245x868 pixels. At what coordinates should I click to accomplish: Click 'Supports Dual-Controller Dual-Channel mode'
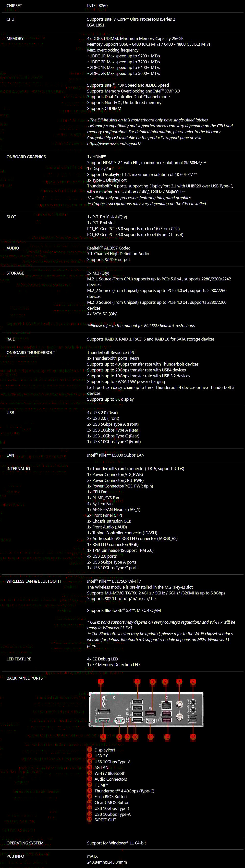click(128, 97)
